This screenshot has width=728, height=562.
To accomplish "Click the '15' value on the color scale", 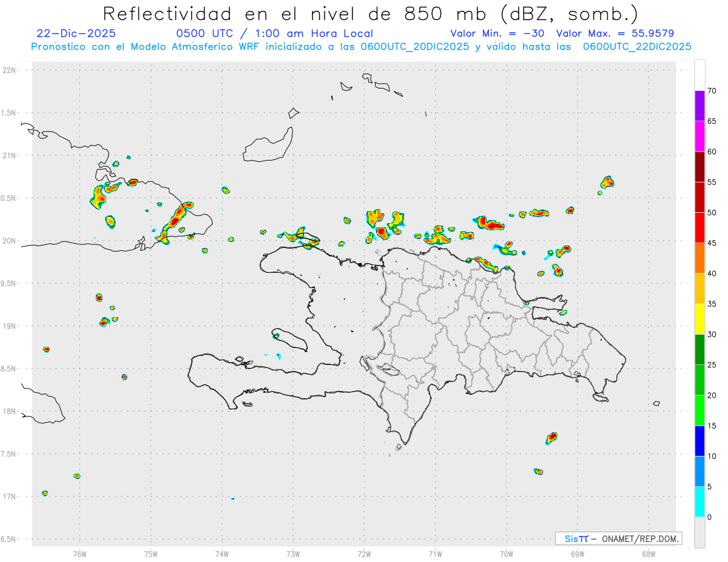I will point(712,426).
